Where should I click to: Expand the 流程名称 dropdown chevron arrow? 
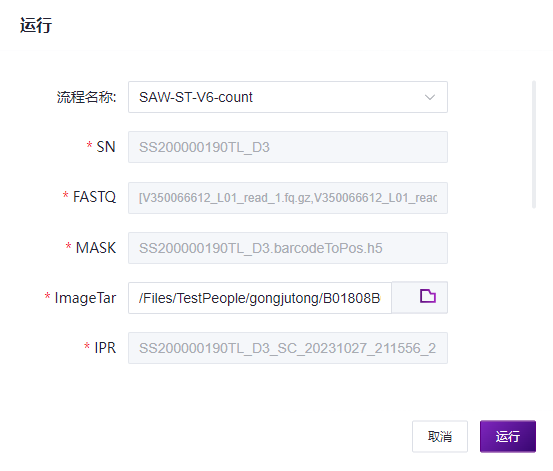(430, 97)
